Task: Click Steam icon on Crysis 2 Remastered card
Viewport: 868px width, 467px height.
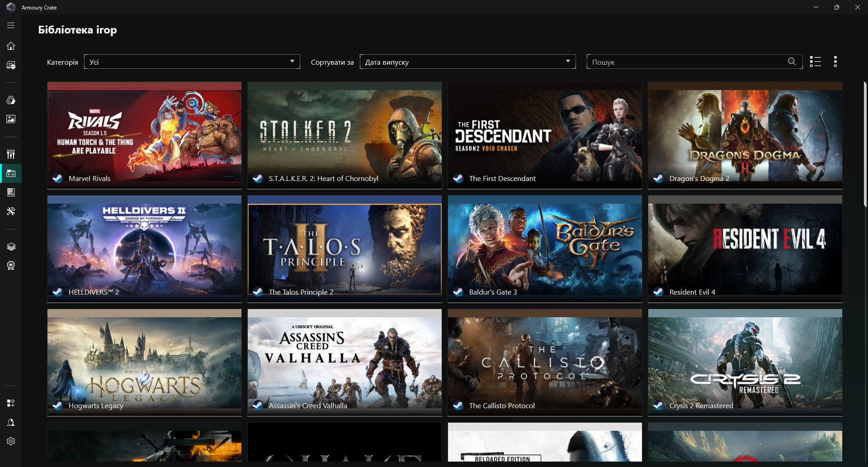Action: (x=658, y=405)
